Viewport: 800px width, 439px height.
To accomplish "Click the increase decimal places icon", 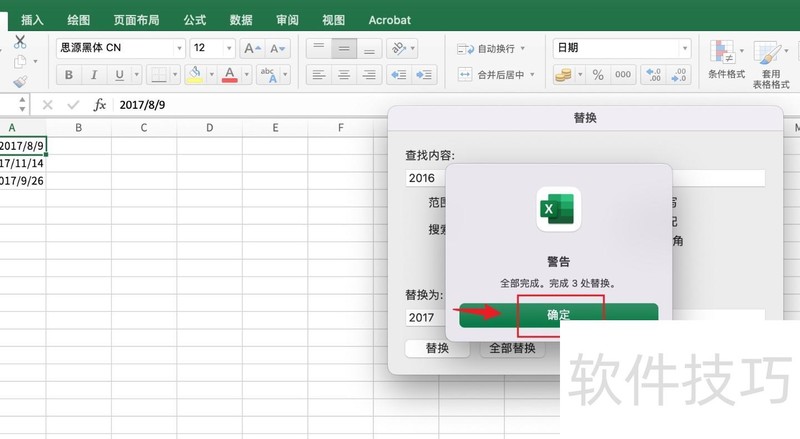I will pyautogui.click(x=653, y=75).
